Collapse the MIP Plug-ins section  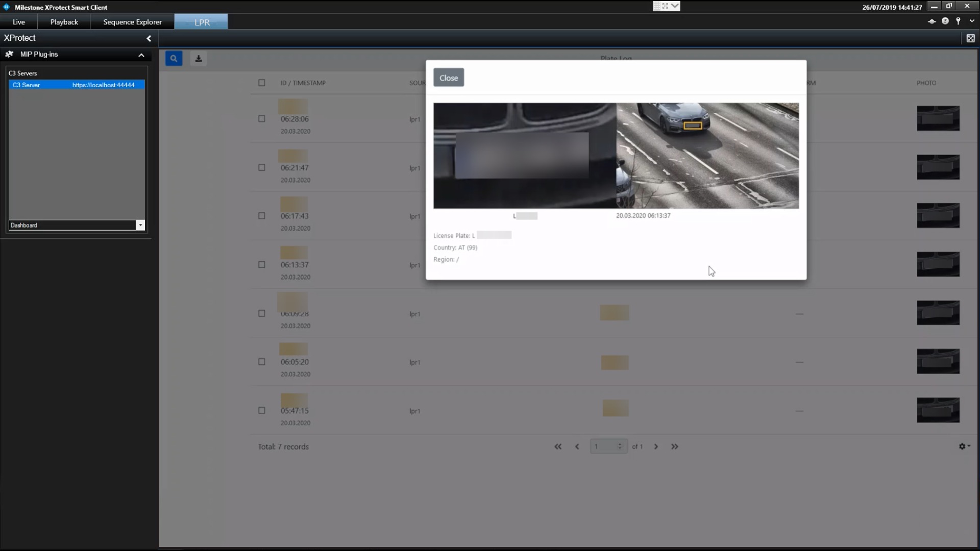point(141,55)
